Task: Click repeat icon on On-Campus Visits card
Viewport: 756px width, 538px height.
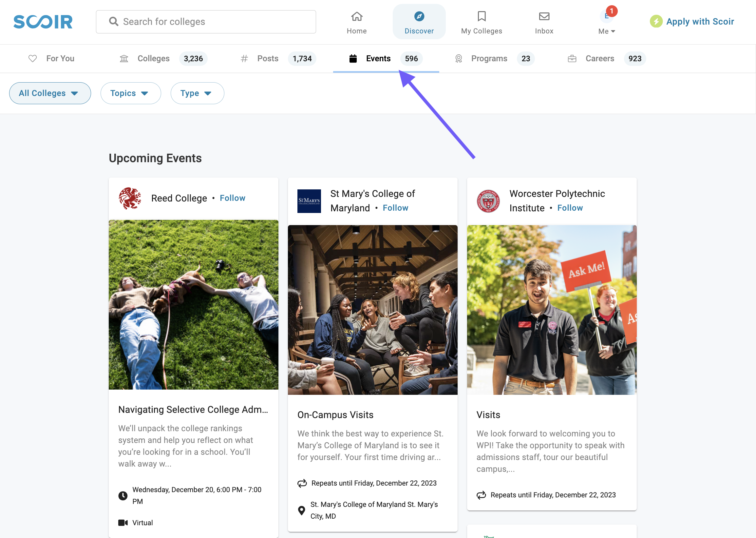Action: coord(302,483)
